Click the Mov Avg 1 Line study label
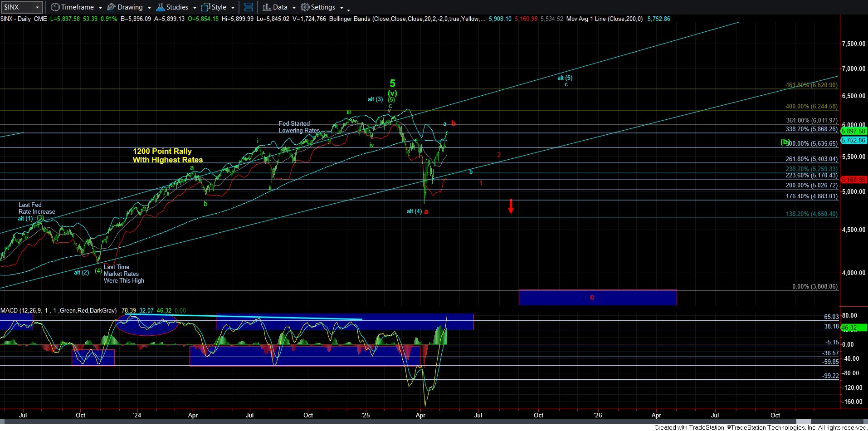The image size is (868, 431). (x=605, y=19)
